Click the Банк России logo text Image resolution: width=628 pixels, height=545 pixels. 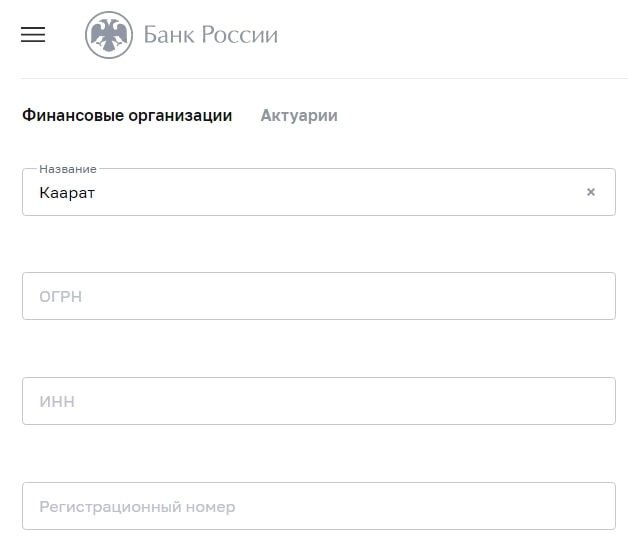(x=211, y=35)
